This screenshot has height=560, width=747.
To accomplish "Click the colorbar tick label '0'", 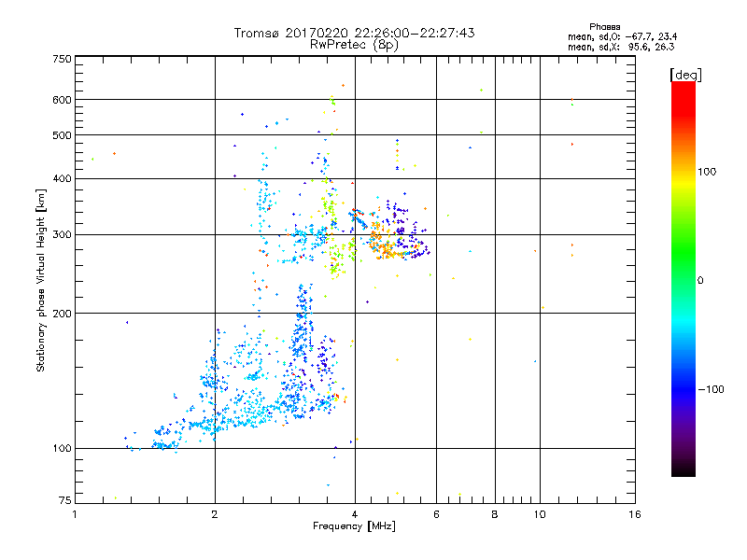I will pos(700,281).
